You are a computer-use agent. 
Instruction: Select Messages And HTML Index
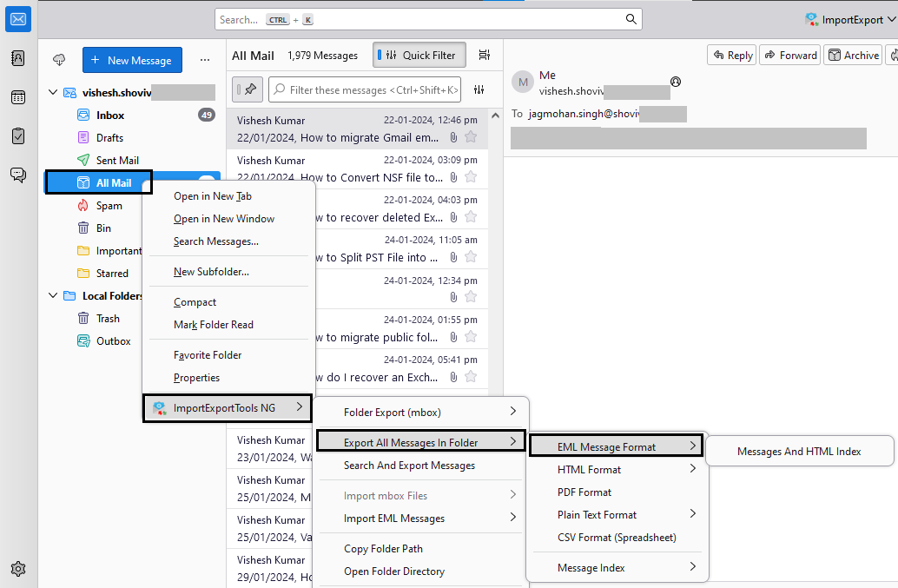click(800, 451)
